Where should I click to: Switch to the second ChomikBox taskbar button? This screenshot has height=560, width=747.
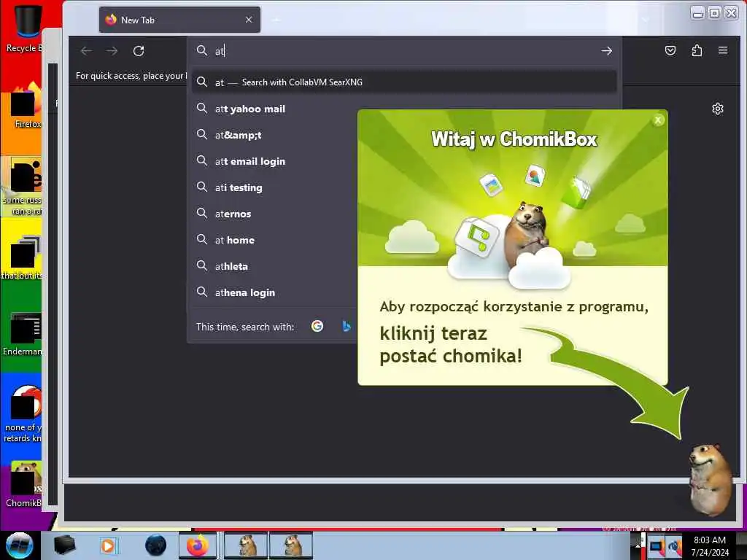tap(291, 545)
